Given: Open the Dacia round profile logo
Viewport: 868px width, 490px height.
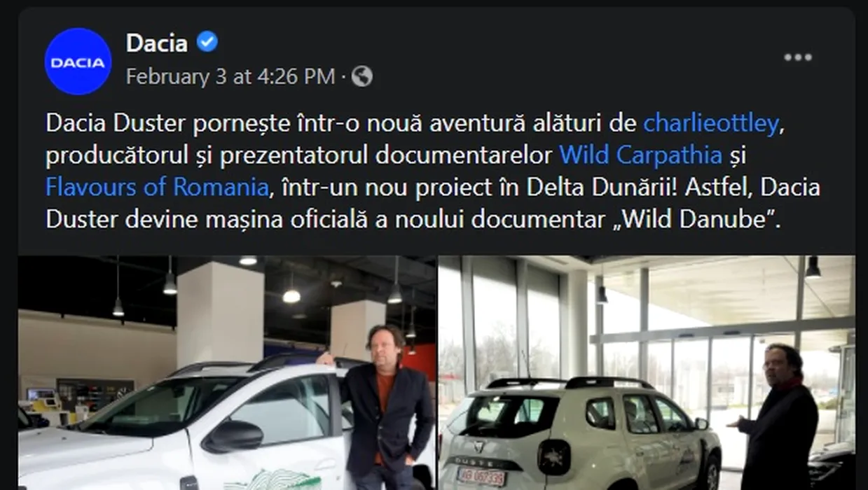Looking at the screenshot, I should pos(78,62).
